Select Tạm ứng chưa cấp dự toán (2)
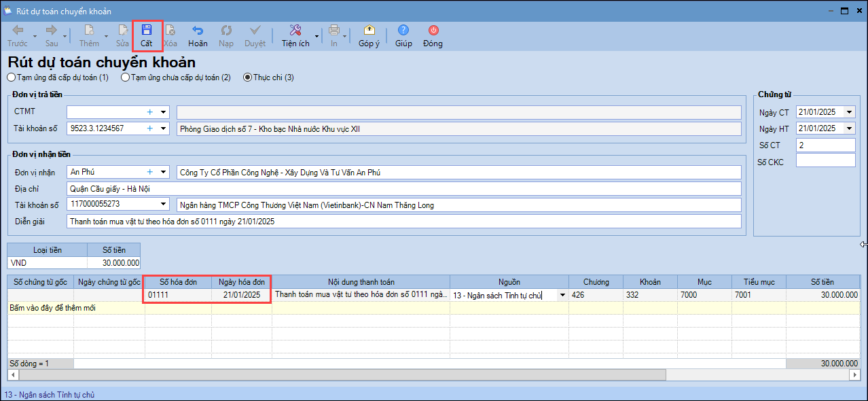Screen dimensions: 868x401 click(x=175, y=77)
